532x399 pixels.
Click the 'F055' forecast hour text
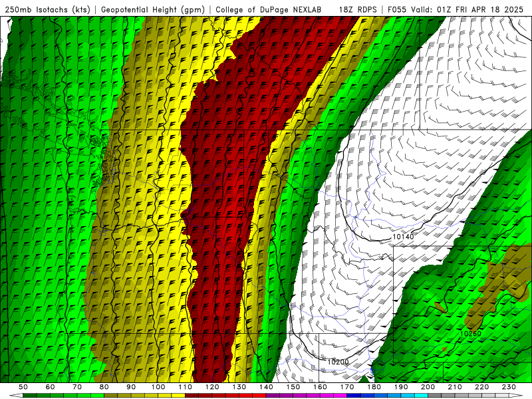(x=397, y=10)
